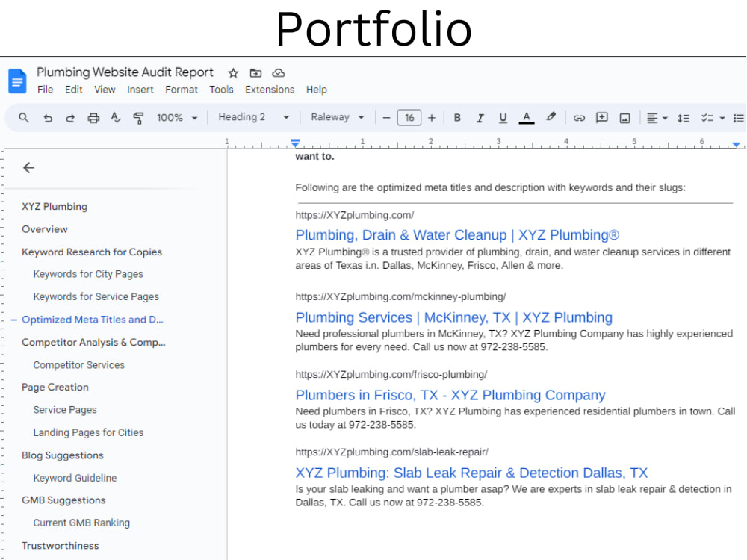Image resolution: width=747 pixels, height=560 pixels.
Task: Go to Current GMB Ranking outline heading
Action: pos(81,523)
